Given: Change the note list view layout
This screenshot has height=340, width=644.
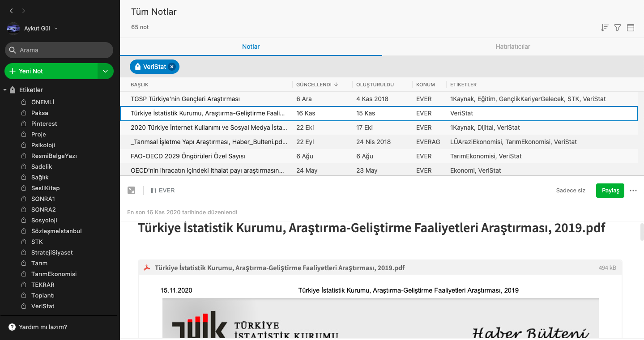Looking at the screenshot, I should coord(631,28).
